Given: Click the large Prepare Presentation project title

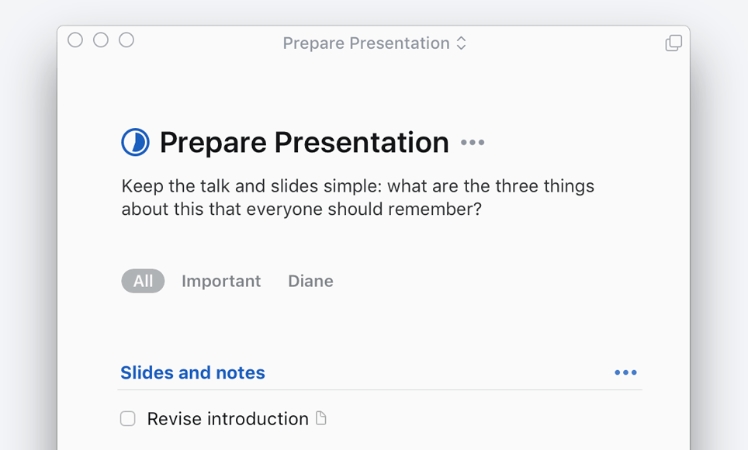Looking at the screenshot, I should (304, 143).
